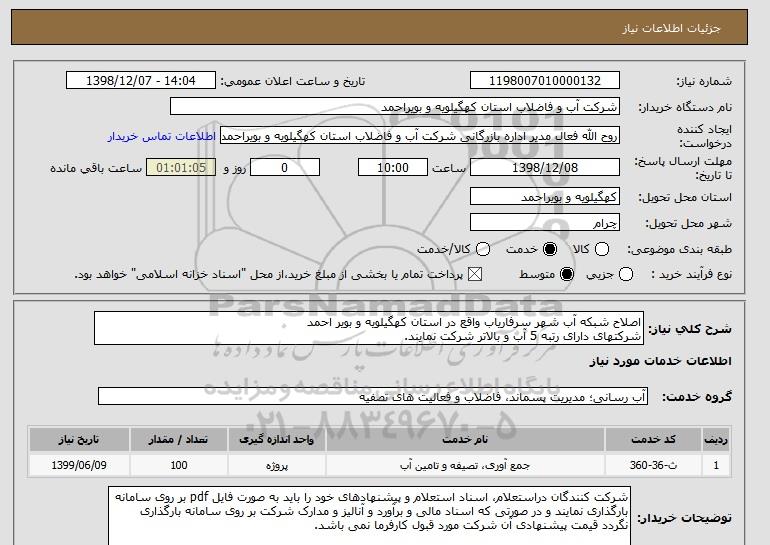Click the quantity cell 100
Image resolution: width=770 pixels, height=545 pixels.
(x=178, y=465)
